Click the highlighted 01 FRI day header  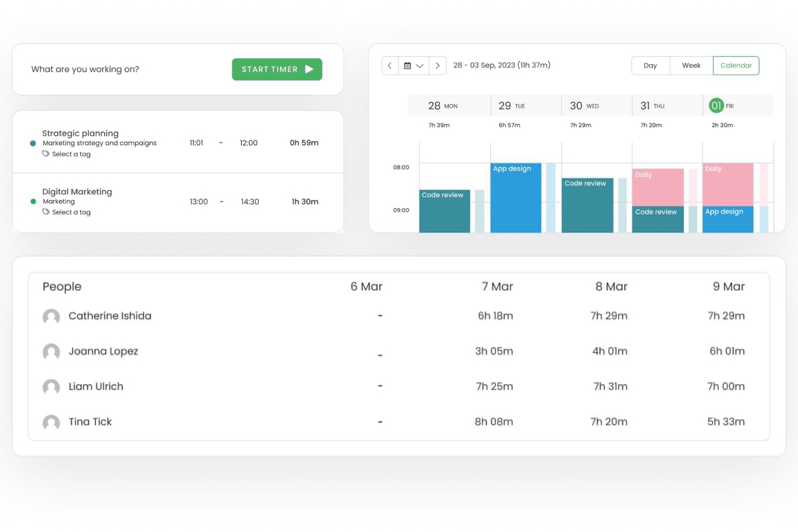[717, 105]
